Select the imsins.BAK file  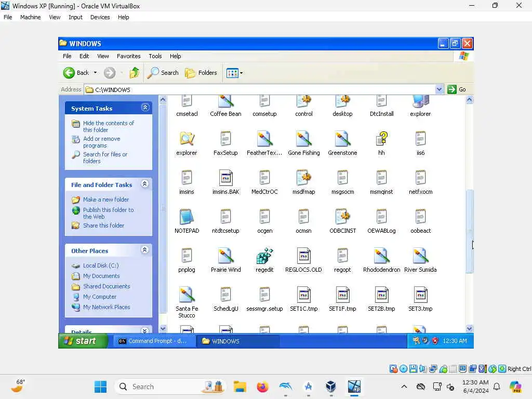click(225, 178)
